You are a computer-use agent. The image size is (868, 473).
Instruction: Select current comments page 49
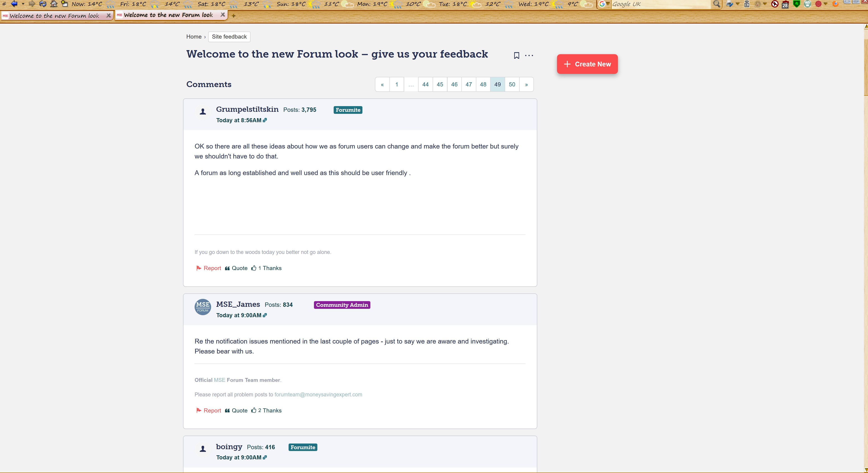498,84
